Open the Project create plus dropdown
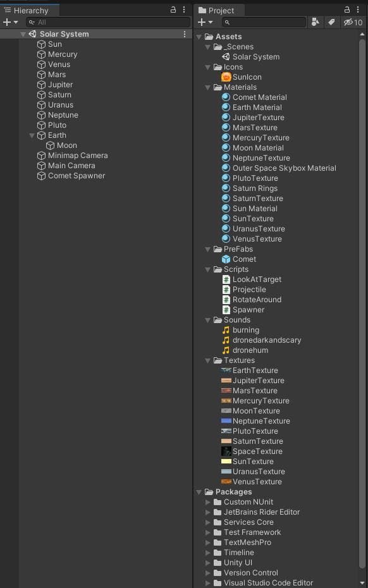 coord(205,23)
